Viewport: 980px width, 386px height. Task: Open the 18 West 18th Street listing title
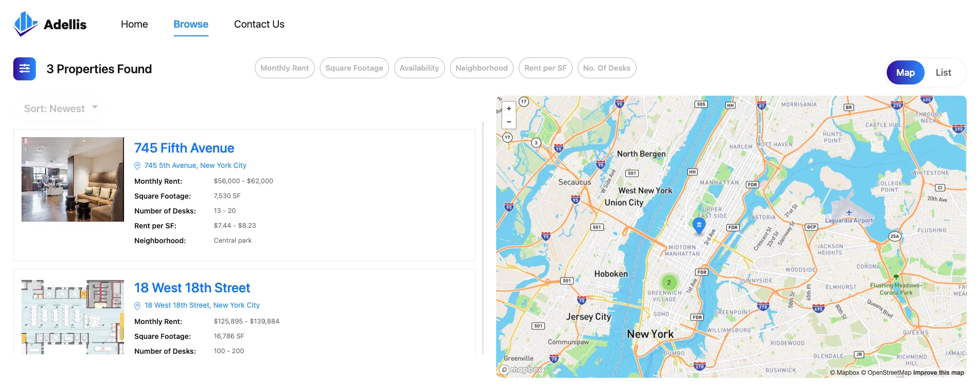pos(192,288)
